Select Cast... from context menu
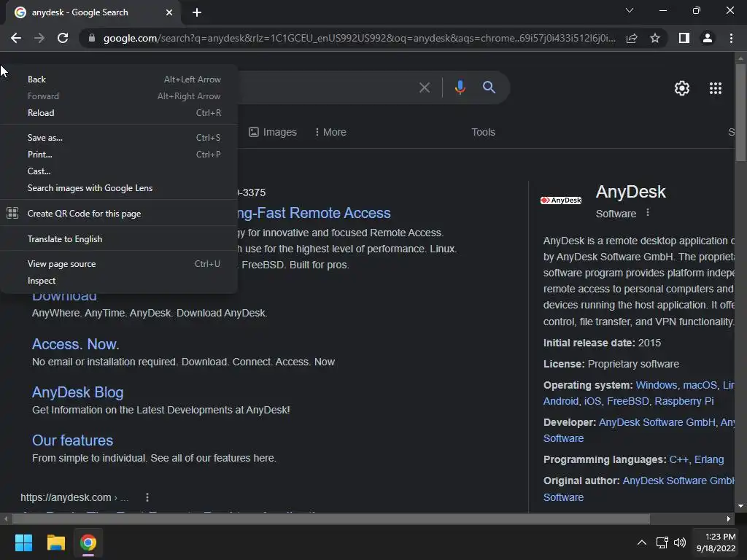 (119, 171)
